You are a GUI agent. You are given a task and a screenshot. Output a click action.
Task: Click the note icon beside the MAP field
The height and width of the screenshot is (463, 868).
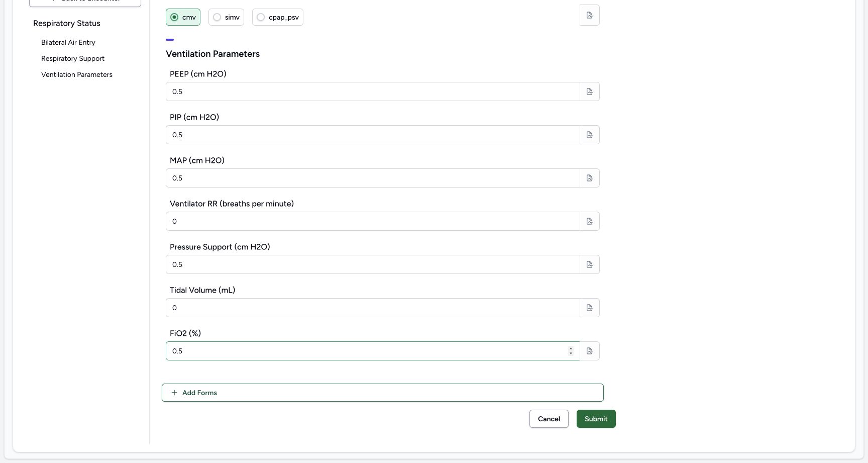pyautogui.click(x=590, y=178)
